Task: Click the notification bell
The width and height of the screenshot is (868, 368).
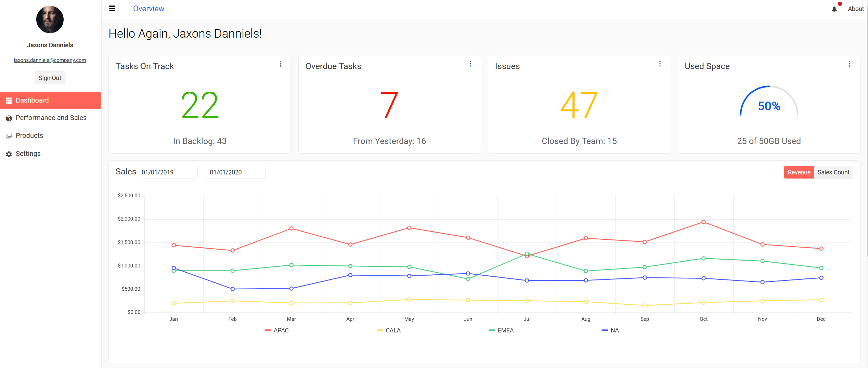Action: (834, 9)
